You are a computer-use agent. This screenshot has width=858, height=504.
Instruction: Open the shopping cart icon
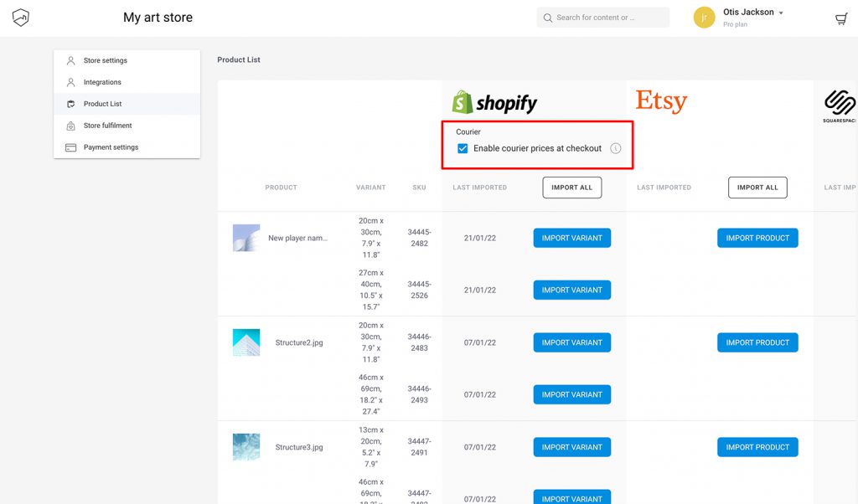pos(841,19)
